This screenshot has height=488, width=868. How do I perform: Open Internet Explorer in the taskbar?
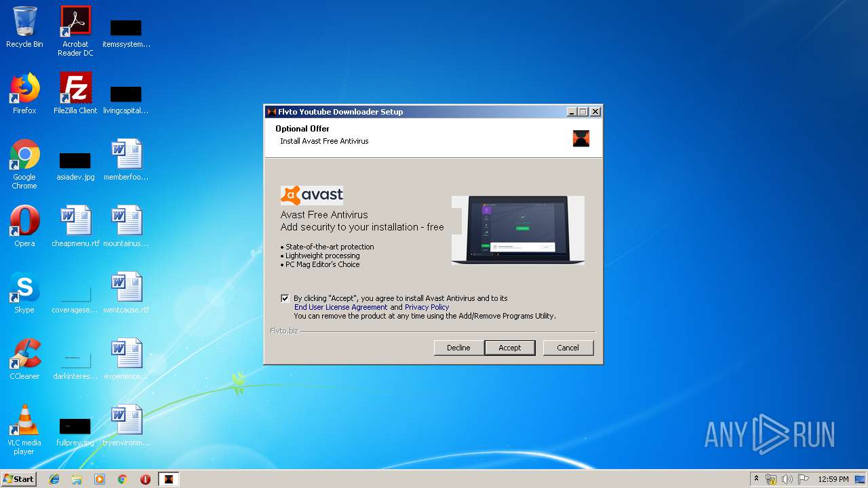54,479
